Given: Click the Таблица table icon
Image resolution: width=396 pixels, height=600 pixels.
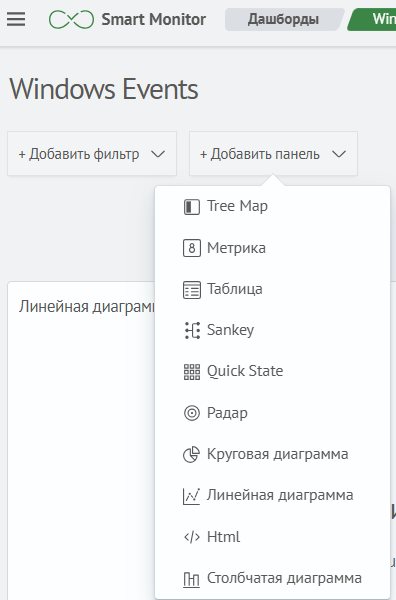Looking at the screenshot, I should (x=192, y=289).
